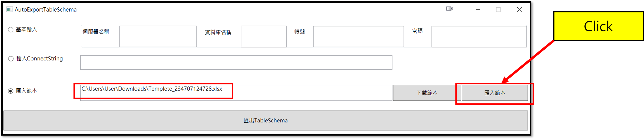Click the ConnectString text input box
Image resolution: width=644 pixels, height=139 pixels.
236,63
